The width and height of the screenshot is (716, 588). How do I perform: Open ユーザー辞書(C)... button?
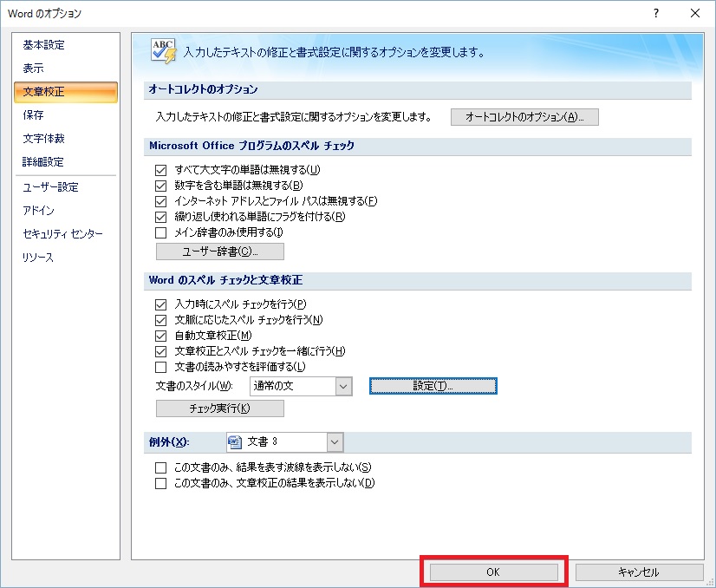(x=220, y=252)
